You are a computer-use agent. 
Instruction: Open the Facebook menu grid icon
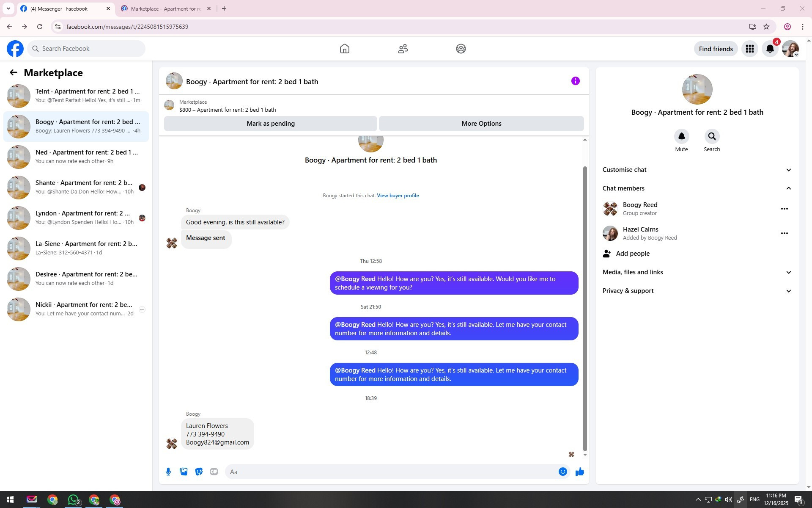click(x=750, y=49)
